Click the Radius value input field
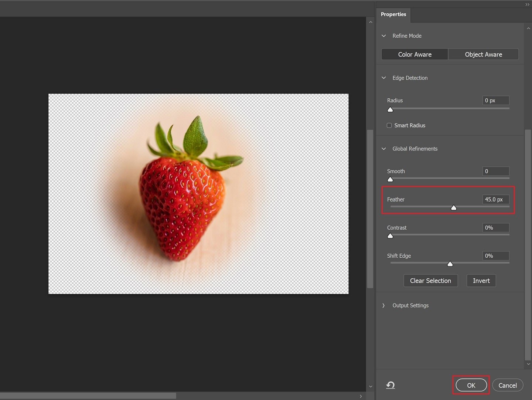This screenshot has width=532, height=400. [496, 101]
